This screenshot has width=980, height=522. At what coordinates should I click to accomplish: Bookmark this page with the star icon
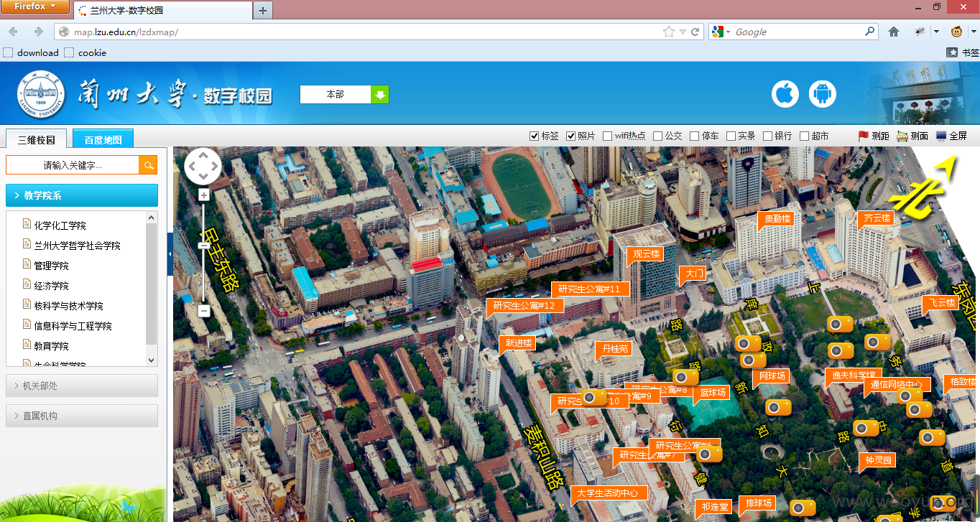point(669,32)
